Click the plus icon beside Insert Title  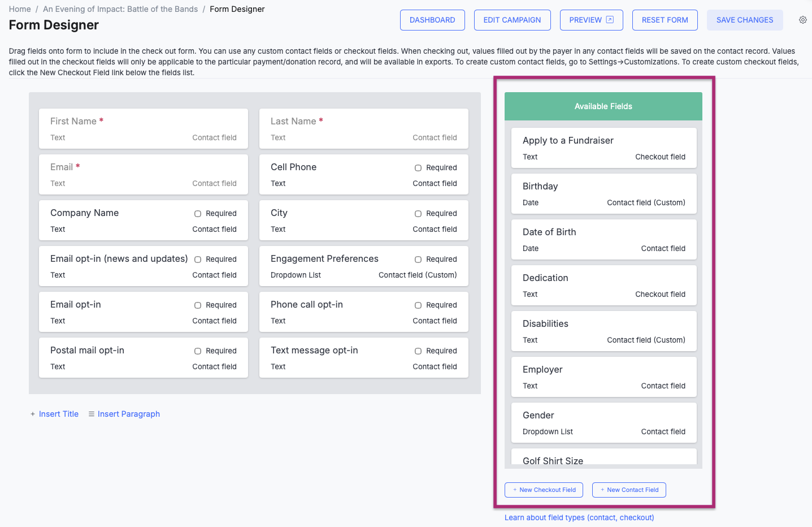(33, 414)
